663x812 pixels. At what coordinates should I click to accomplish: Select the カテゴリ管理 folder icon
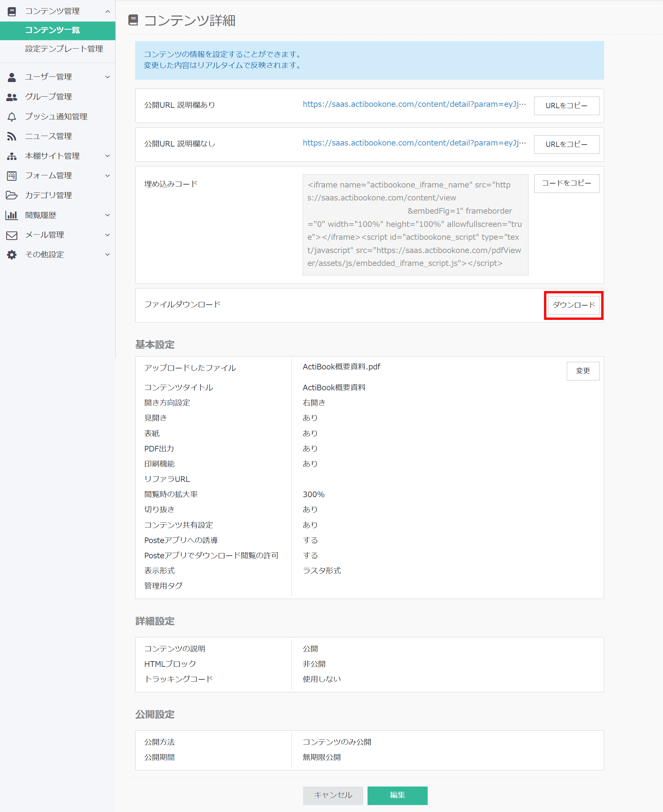[x=12, y=195]
